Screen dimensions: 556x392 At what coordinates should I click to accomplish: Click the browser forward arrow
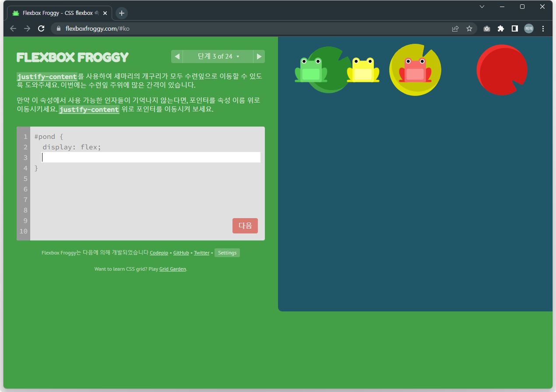pos(27,28)
